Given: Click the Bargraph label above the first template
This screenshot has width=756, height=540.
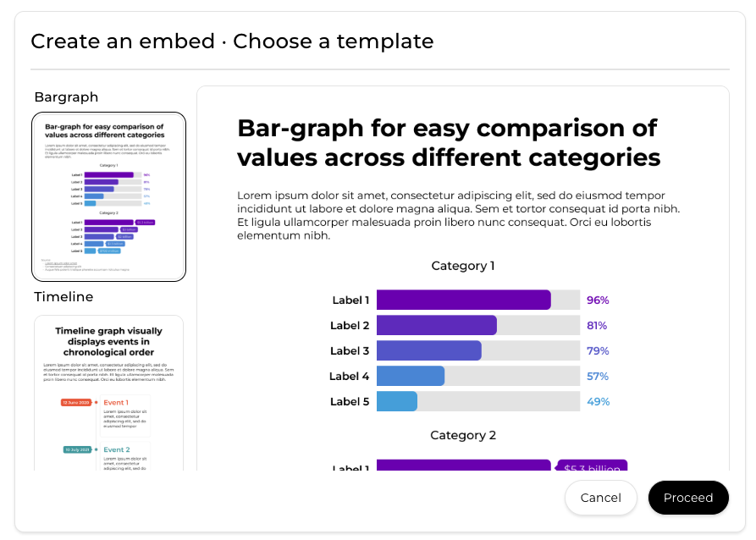Looking at the screenshot, I should coord(66,97).
